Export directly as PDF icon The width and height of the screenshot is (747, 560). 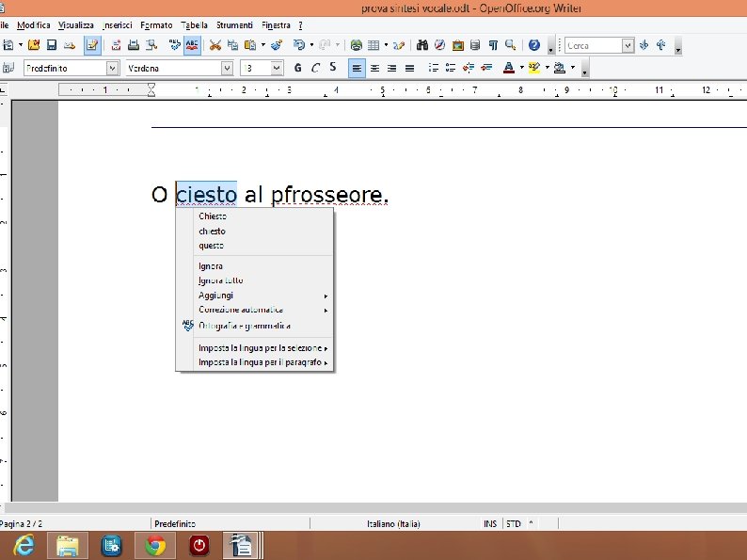pyautogui.click(x=116, y=45)
